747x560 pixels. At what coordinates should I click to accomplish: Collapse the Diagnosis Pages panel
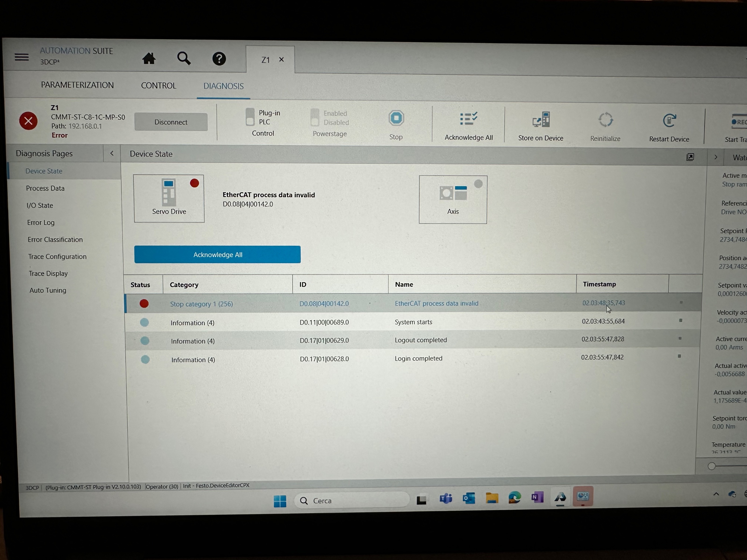click(x=112, y=154)
